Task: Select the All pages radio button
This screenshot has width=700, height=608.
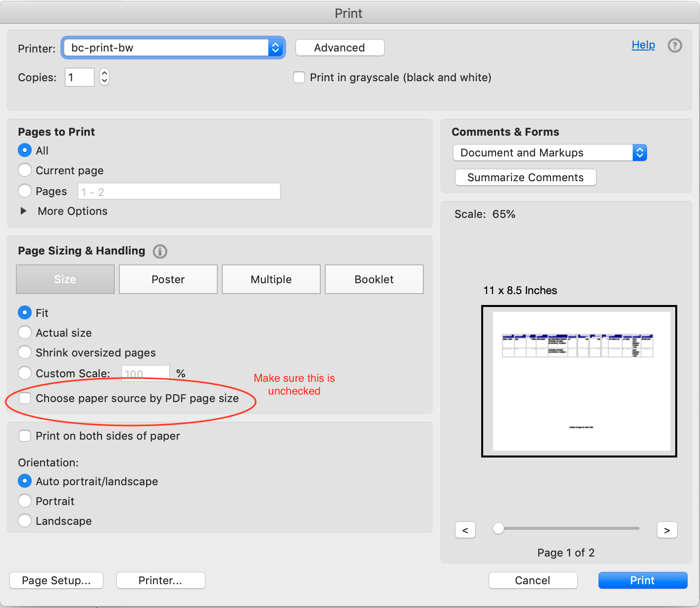Action: [25, 150]
